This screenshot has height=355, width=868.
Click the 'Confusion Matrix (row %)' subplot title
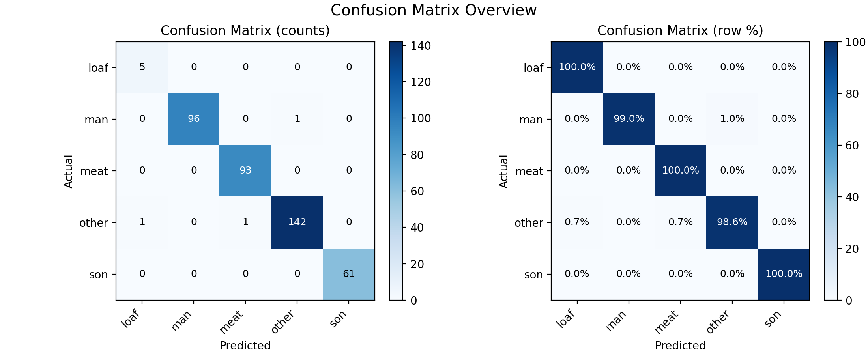pyautogui.click(x=680, y=31)
